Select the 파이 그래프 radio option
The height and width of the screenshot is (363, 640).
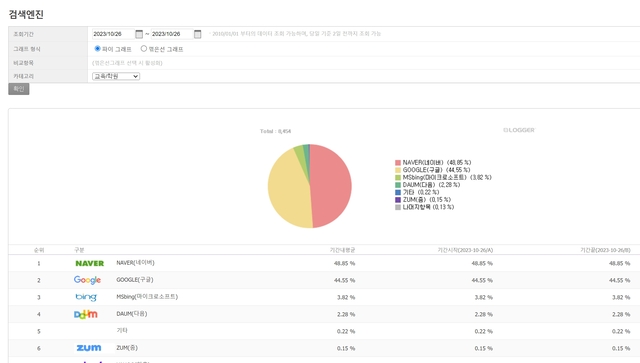pos(98,49)
